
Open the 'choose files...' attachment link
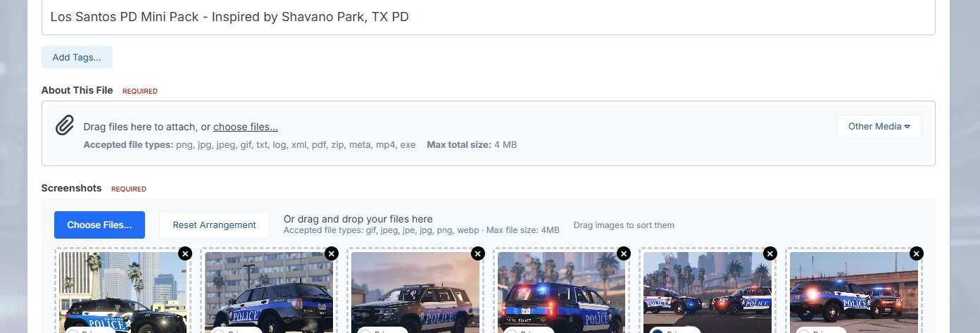tap(246, 127)
